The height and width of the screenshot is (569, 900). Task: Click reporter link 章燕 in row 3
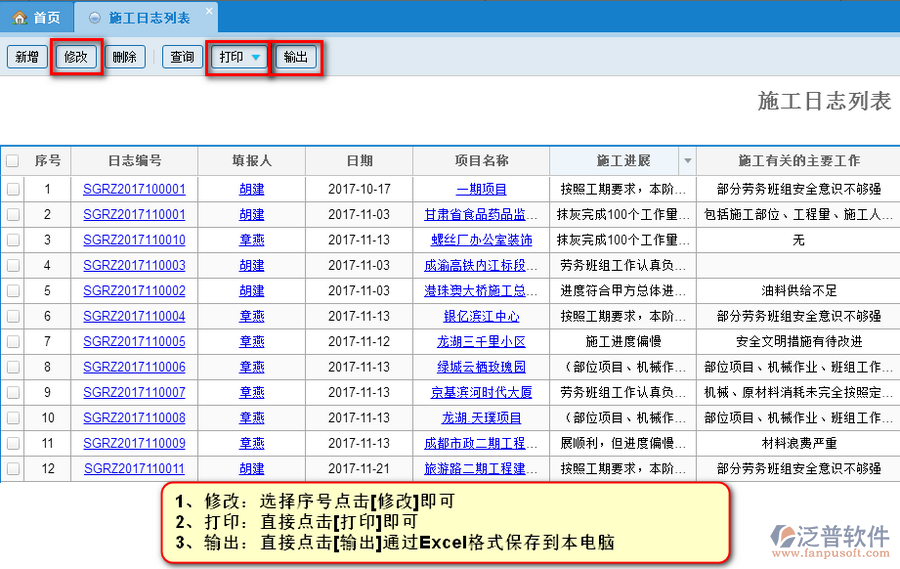[252, 240]
